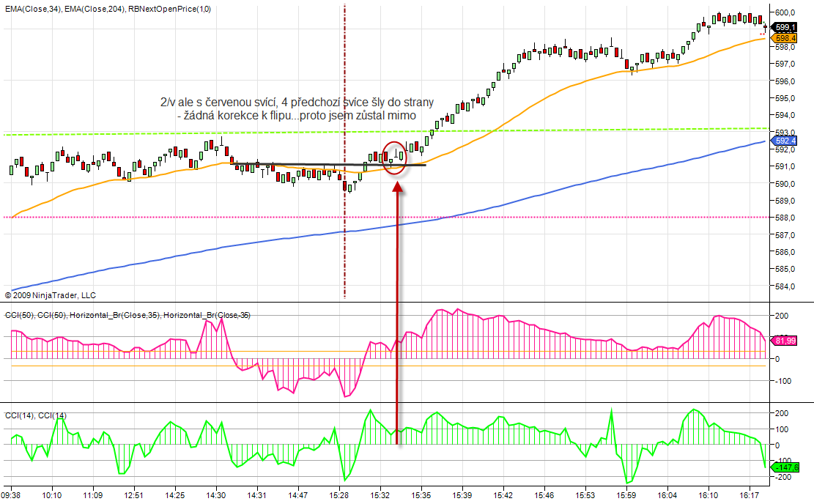The height and width of the screenshot is (504, 814).
Task: Click the 15:35 time axis label
Action: (x=421, y=495)
